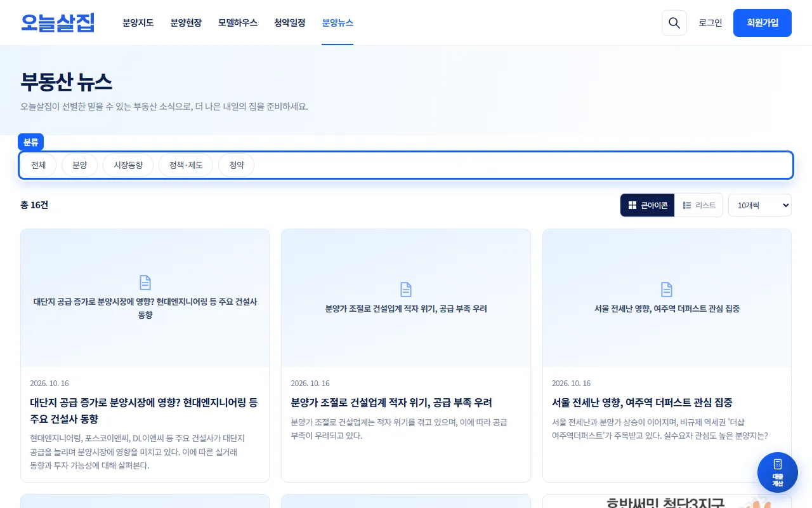This screenshot has height=508, width=812.
Task: Open article 분양가 조절로 건설업계 적자 위기
Action: tap(391, 403)
